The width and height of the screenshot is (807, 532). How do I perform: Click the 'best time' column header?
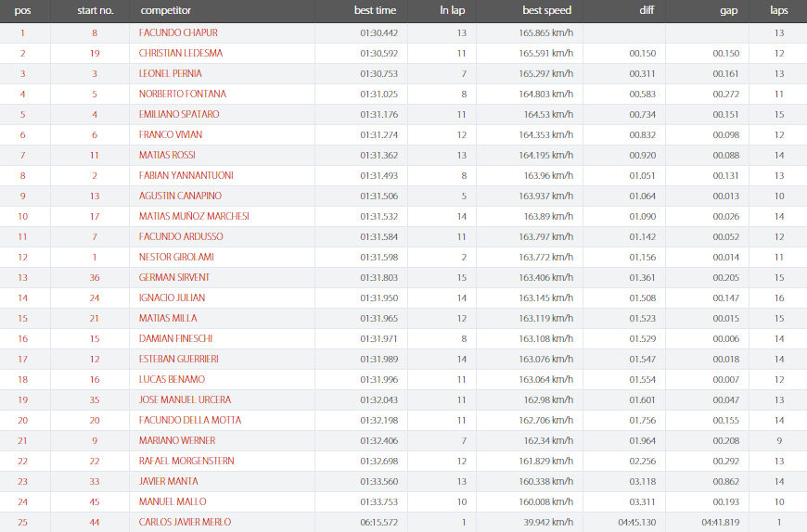pyautogui.click(x=375, y=10)
